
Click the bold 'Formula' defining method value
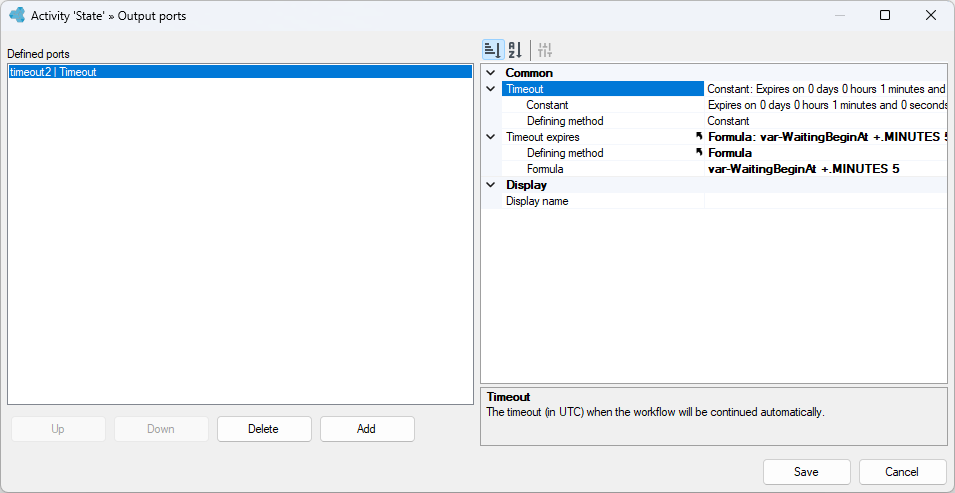point(730,153)
